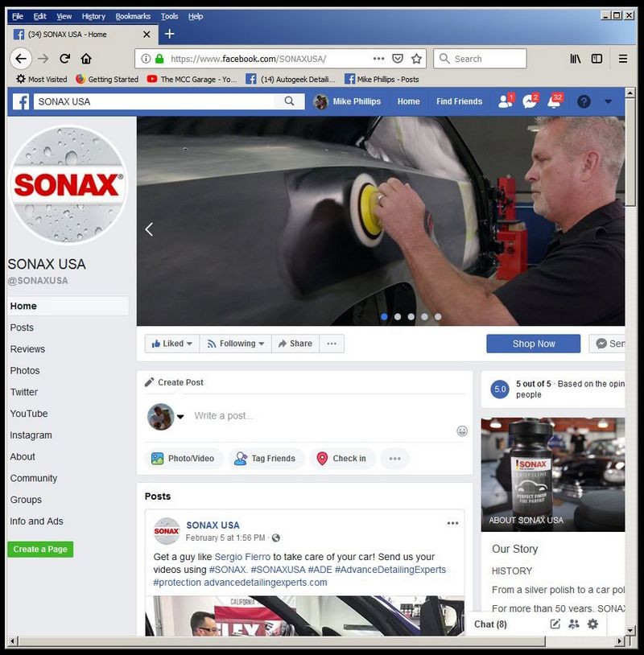Save page to Pocket icon
Screen dimensions: 644x655
pos(398,59)
